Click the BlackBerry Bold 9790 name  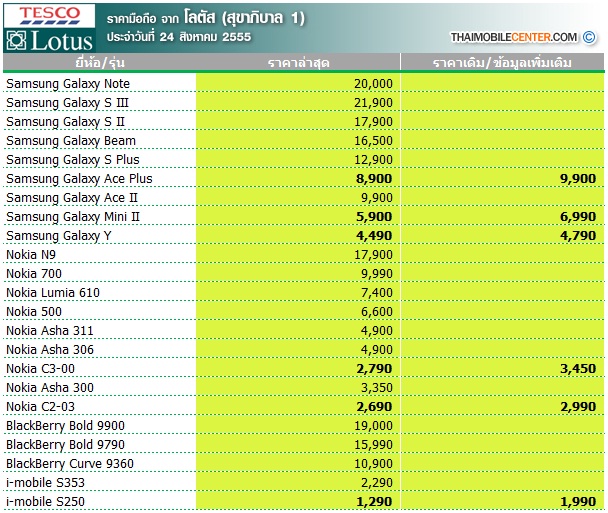pos(65,445)
